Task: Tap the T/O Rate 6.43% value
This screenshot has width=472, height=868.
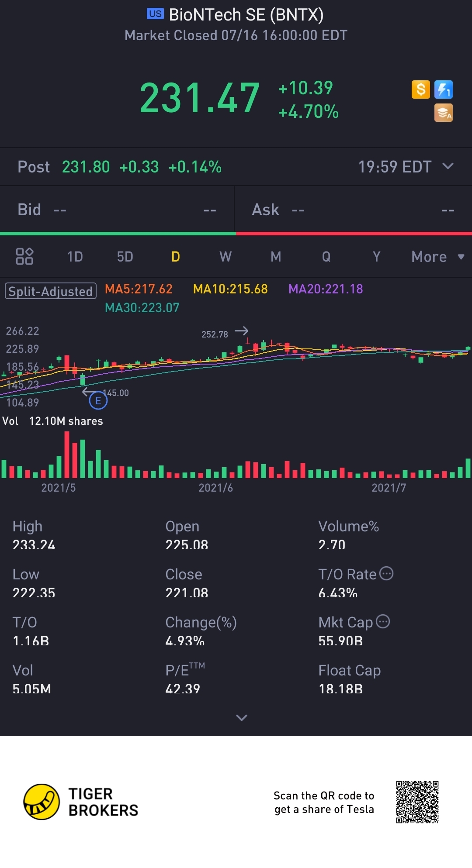Action: (x=338, y=592)
